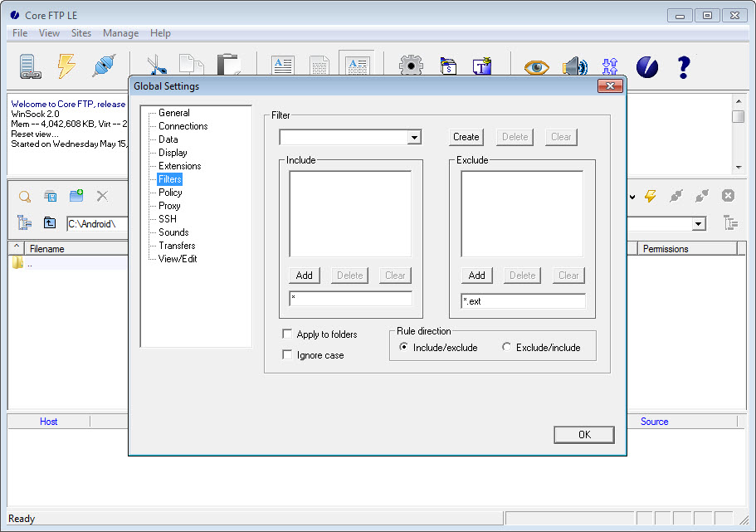
Task: Click the Quick Connect lightning bolt icon
Action: 66,66
